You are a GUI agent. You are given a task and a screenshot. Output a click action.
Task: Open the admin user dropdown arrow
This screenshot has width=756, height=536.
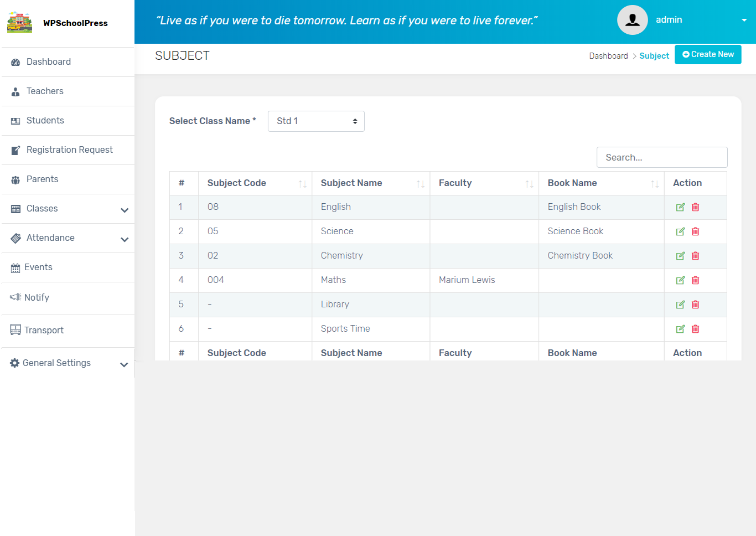coord(744,20)
